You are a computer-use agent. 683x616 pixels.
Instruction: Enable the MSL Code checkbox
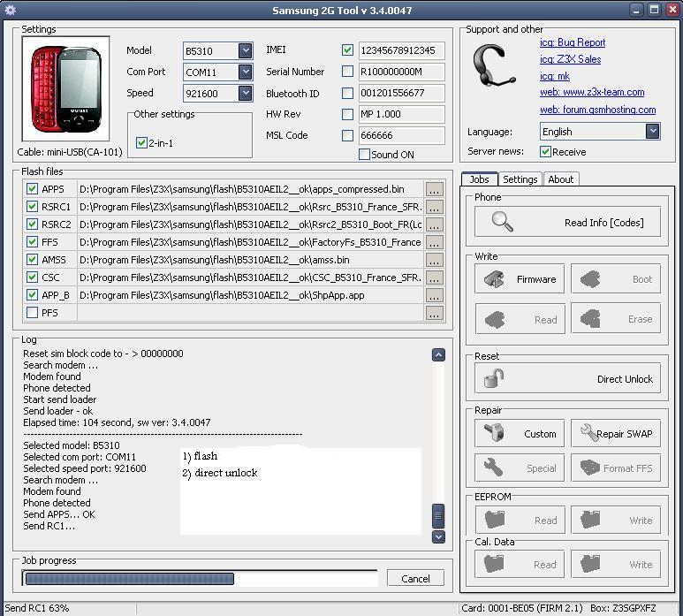point(347,135)
